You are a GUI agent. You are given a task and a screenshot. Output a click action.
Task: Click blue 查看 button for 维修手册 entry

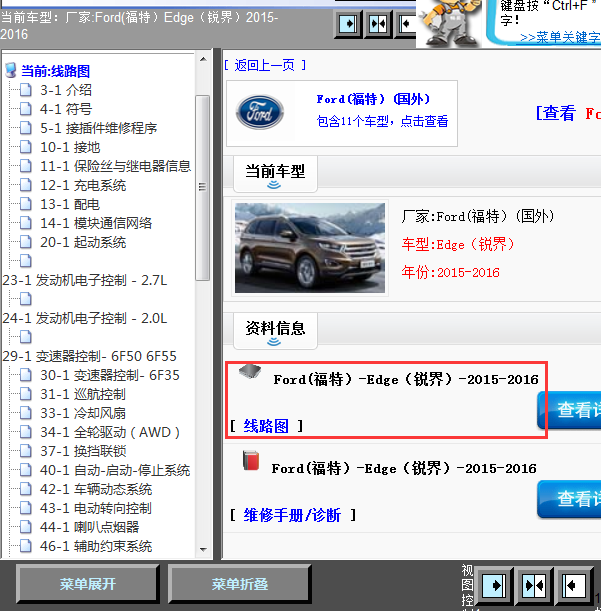pyautogui.click(x=569, y=499)
